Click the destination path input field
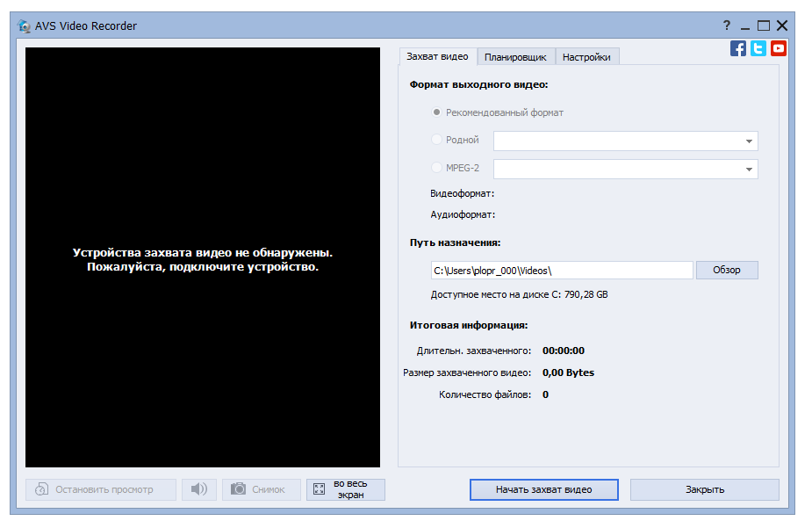Viewport: 812px width, 528px height. point(562,271)
